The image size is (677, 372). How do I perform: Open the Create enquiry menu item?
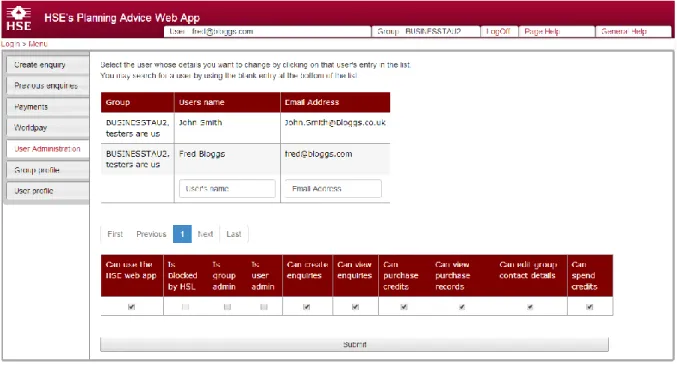click(47, 65)
